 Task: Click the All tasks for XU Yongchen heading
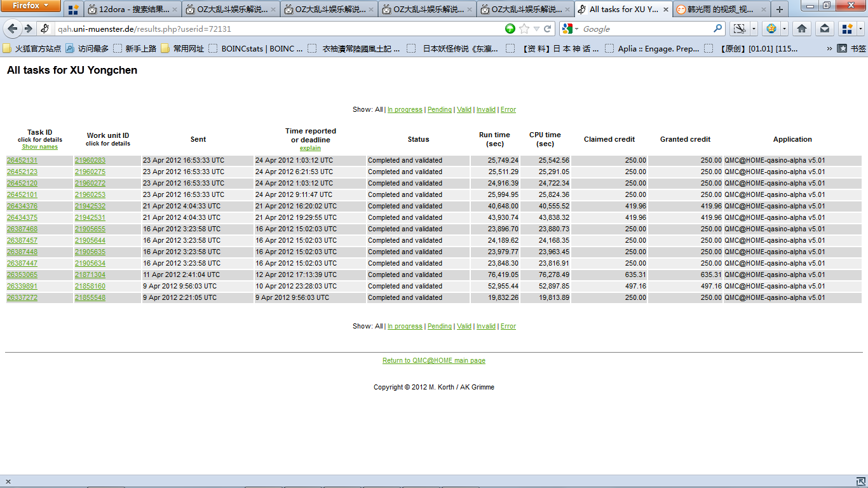click(72, 70)
